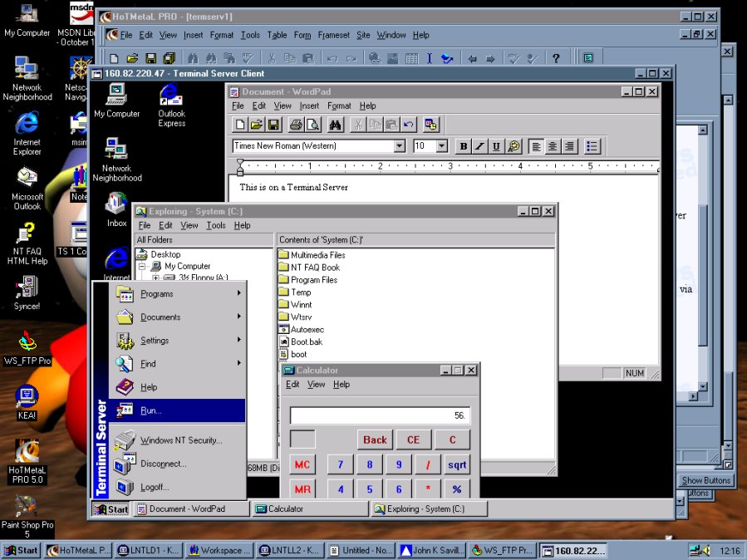This screenshot has width=747, height=560.
Task: Select My Computer icon on the Terminal Server desktop
Action: pyautogui.click(x=116, y=101)
